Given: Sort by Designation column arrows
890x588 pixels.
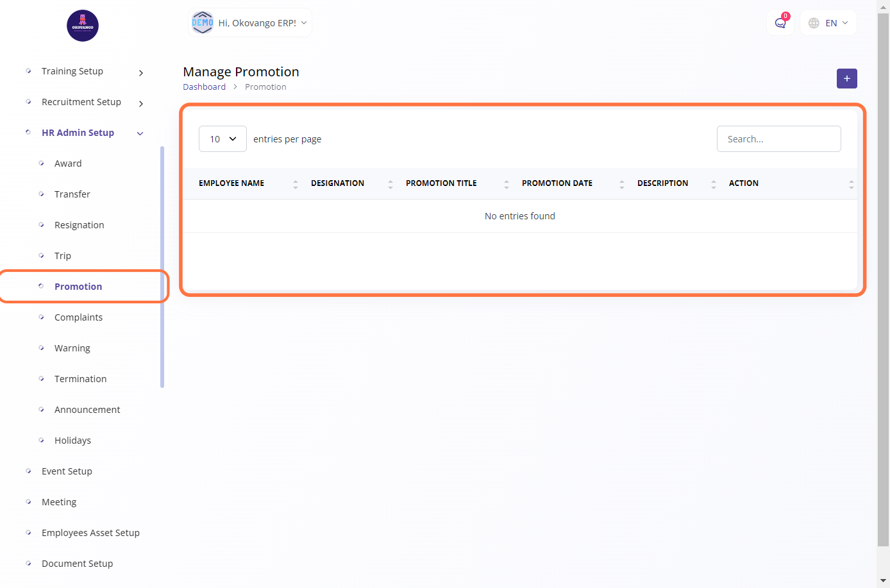Looking at the screenshot, I should (x=390, y=184).
